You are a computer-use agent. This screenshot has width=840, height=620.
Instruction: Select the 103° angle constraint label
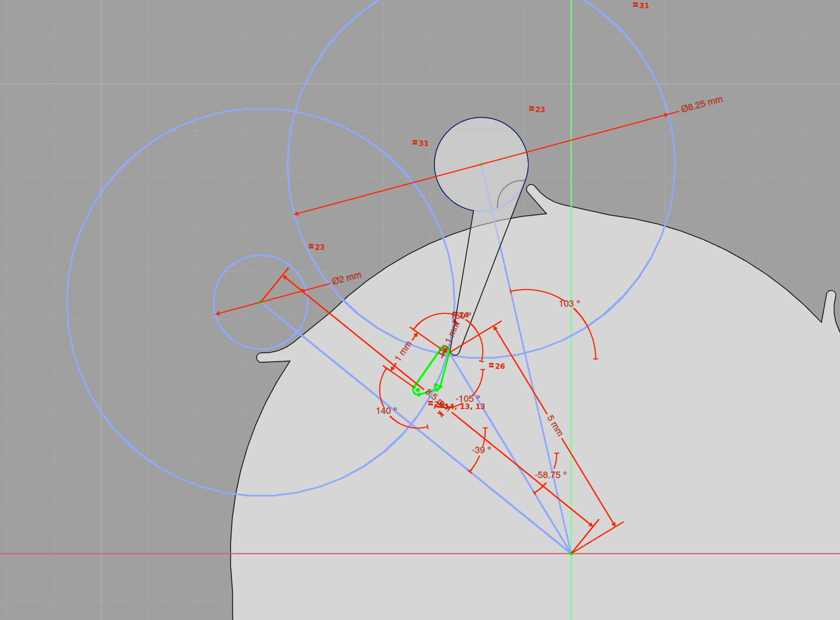(569, 303)
